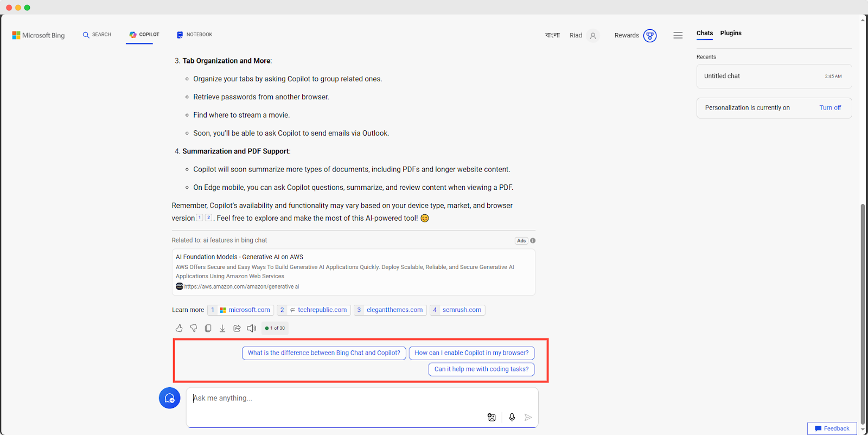This screenshot has height=435, width=868.
Task: Click the Microsoft Bing logo
Action: pos(39,35)
